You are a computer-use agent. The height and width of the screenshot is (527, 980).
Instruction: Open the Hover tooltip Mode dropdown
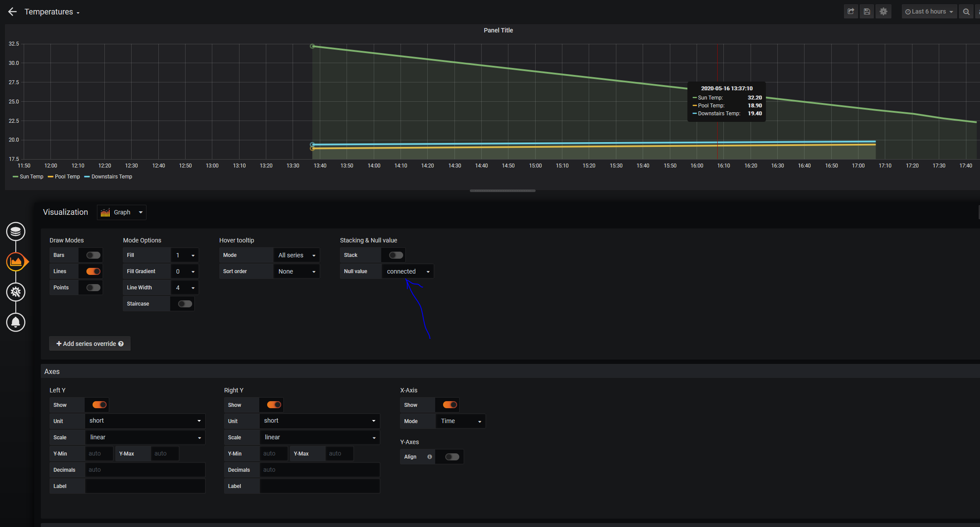(296, 255)
